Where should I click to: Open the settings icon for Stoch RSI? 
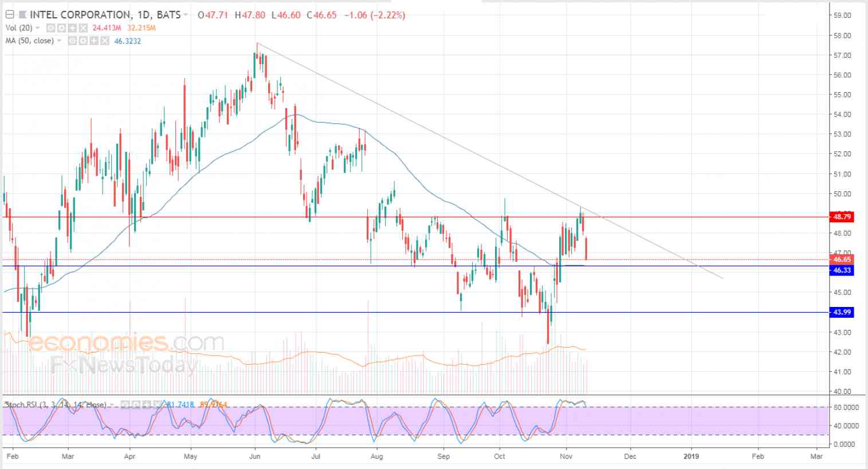pos(136,405)
